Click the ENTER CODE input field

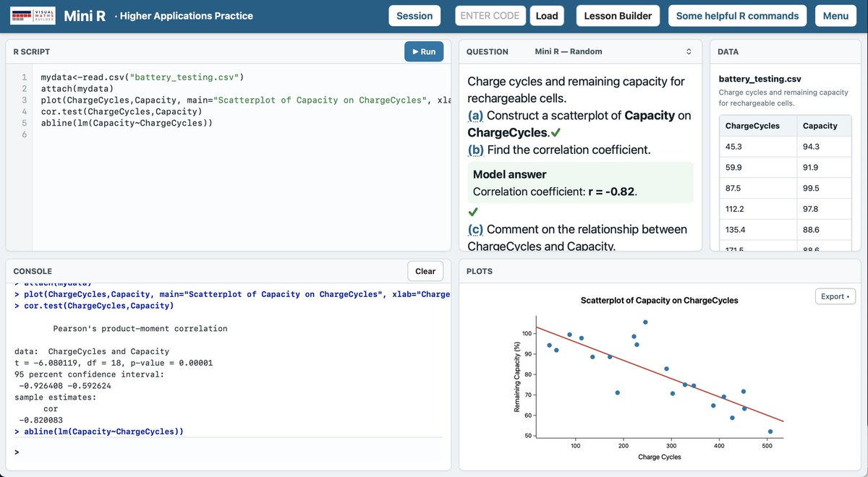(x=491, y=16)
